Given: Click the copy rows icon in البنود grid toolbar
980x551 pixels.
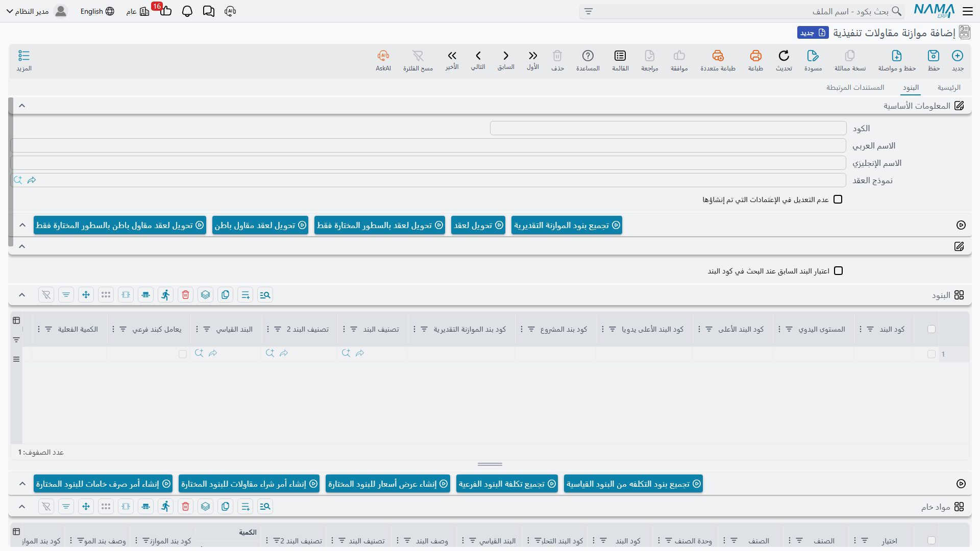Looking at the screenshot, I should [x=226, y=295].
